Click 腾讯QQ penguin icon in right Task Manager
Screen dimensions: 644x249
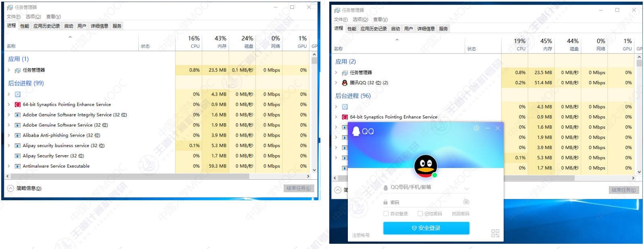(345, 83)
